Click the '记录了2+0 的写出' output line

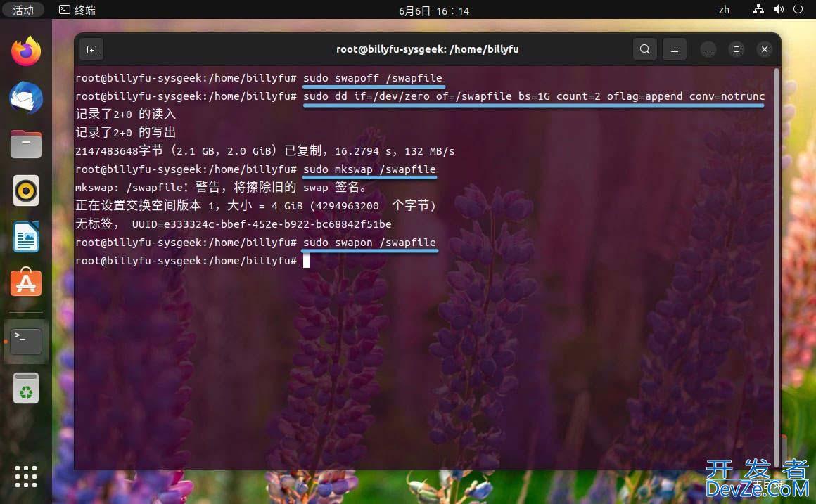pos(125,133)
